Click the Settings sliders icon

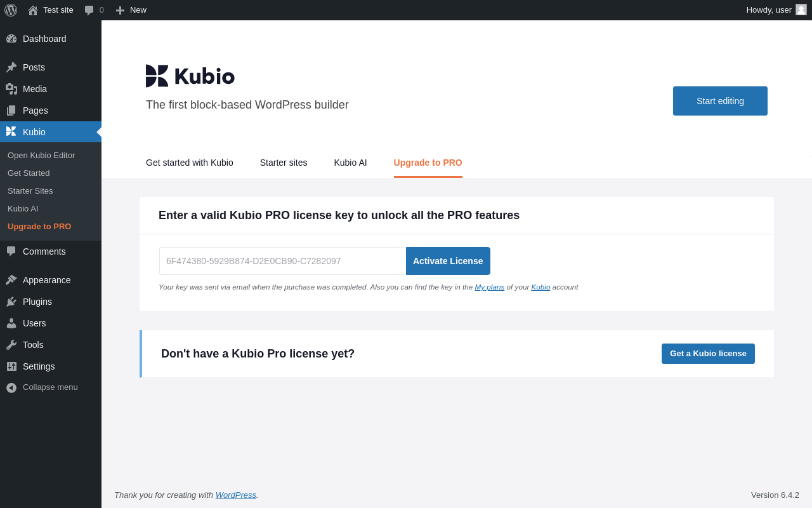[x=11, y=366]
